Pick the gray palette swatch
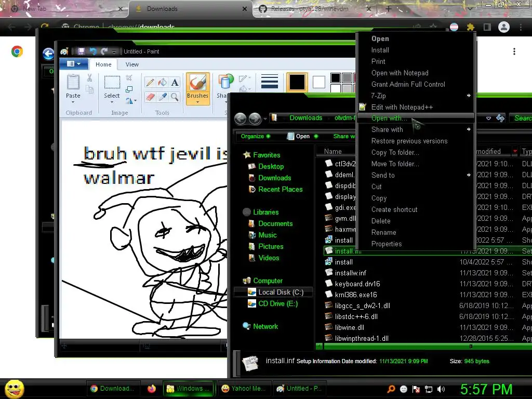 coord(347,78)
